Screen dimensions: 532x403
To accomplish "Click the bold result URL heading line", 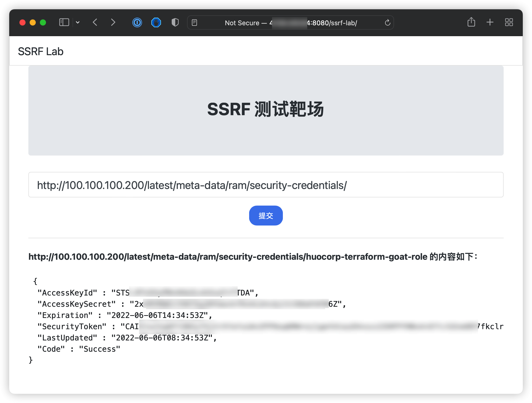I will coord(253,256).
